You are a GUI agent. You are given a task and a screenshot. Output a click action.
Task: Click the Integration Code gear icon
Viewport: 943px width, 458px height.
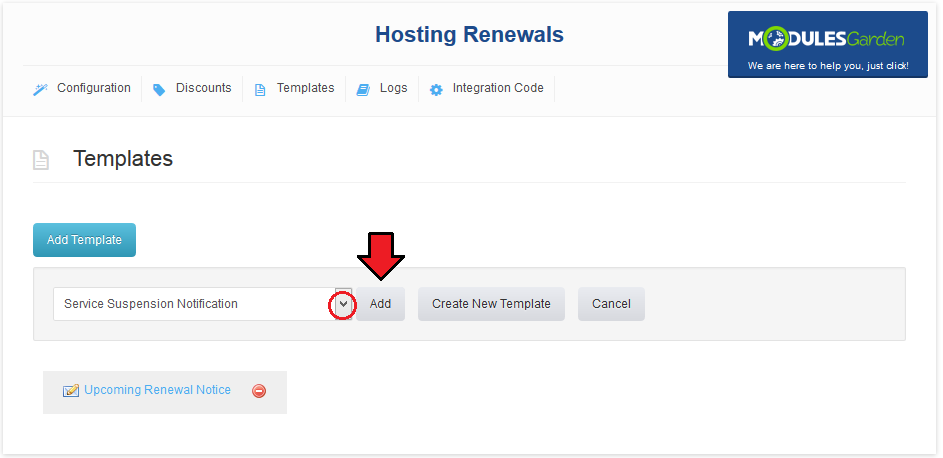click(436, 90)
